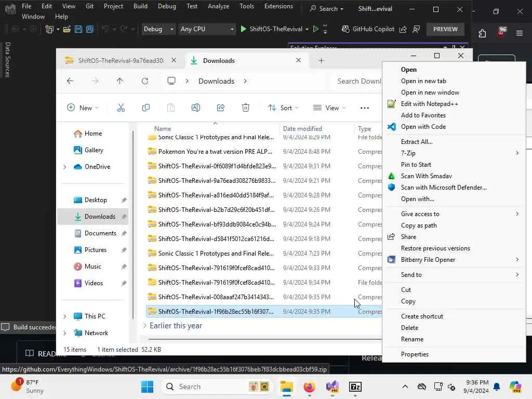Go up one folder level arrow
Screen dimensions: 532x399
tap(120, 81)
